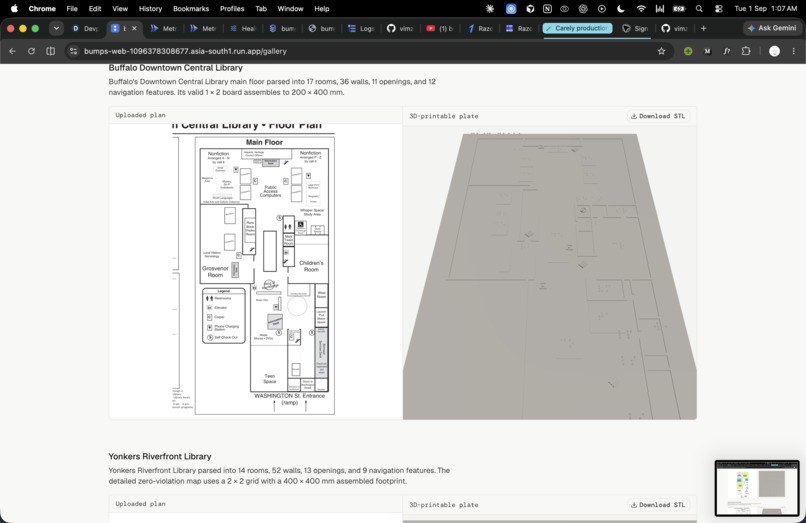Open the picture-in-picture thumbnail at bottom right
Image resolution: width=806 pixels, height=523 pixels.
click(x=757, y=488)
